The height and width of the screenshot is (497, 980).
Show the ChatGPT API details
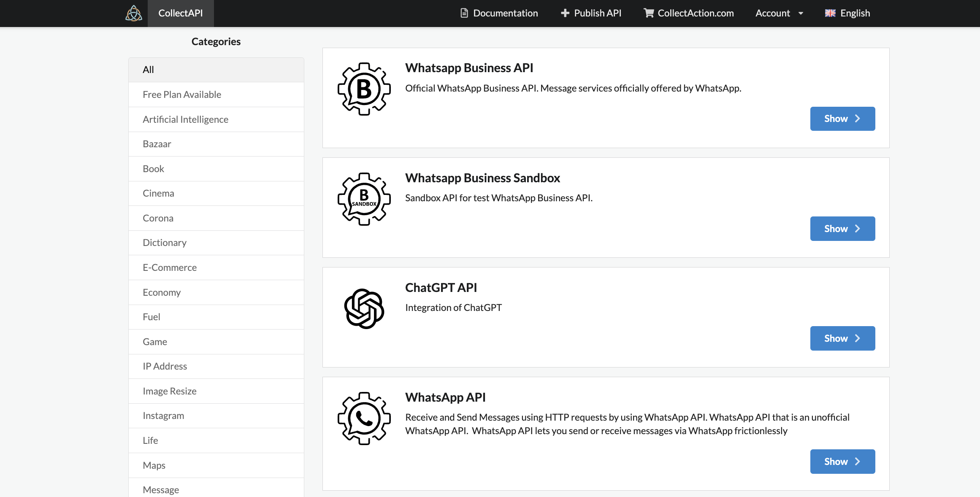pyautogui.click(x=842, y=338)
